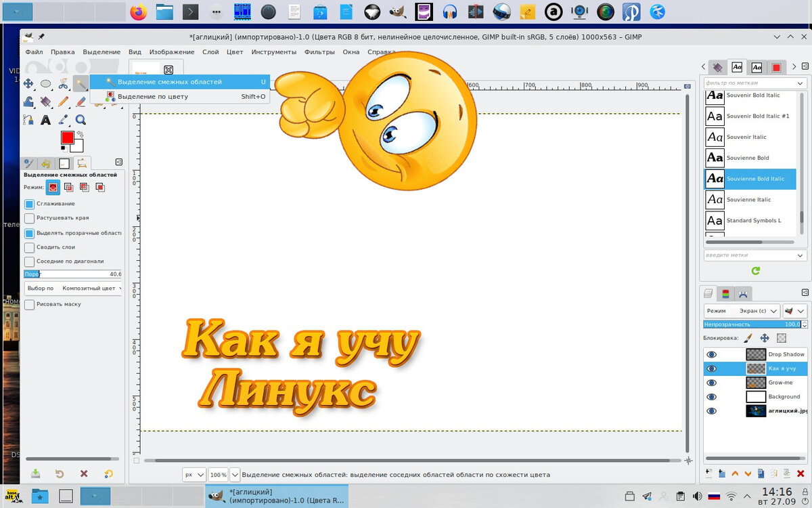The width and height of the screenshot is (812, 508).
Task: Click Save tool preset icon
Action: click(x=35, y=473)
